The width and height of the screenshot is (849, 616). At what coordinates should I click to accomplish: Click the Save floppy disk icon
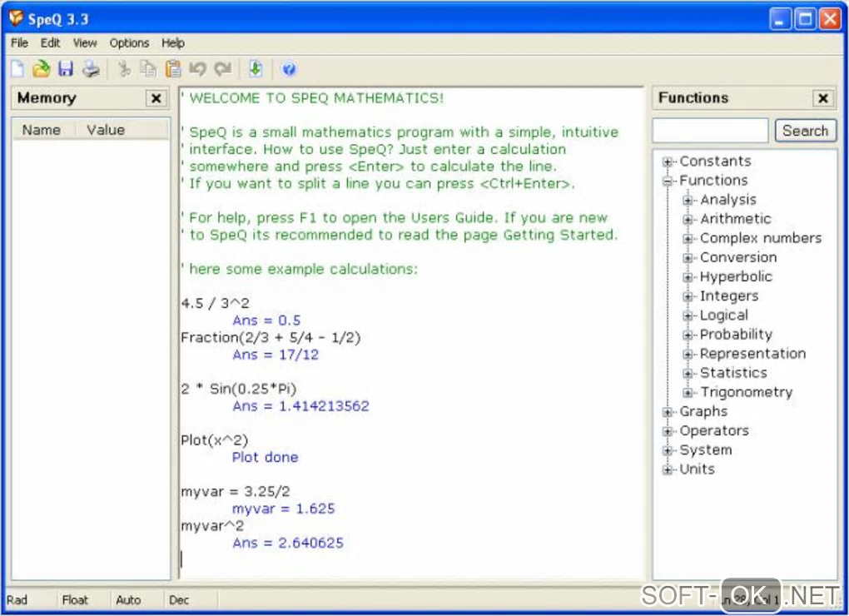(x=66, y=69)
